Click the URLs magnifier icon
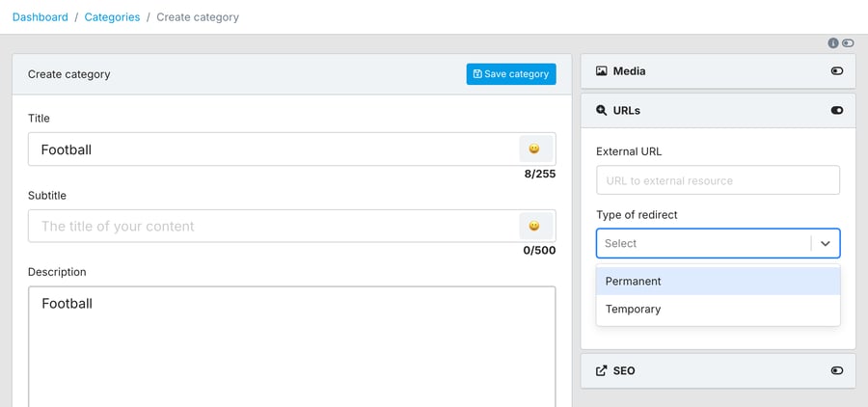The width and height of the screenshot is (868, 407). click(x=601, y=110)
